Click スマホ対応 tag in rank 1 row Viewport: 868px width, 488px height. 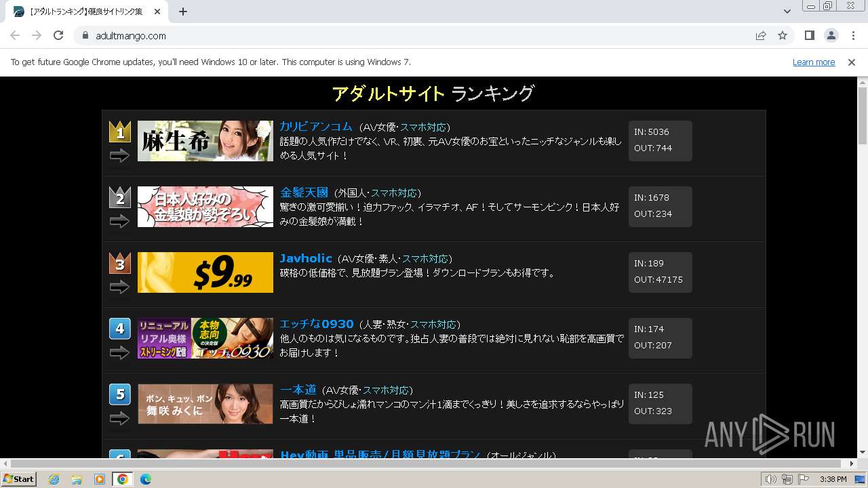pyautogui.click(x=423, y=127)
